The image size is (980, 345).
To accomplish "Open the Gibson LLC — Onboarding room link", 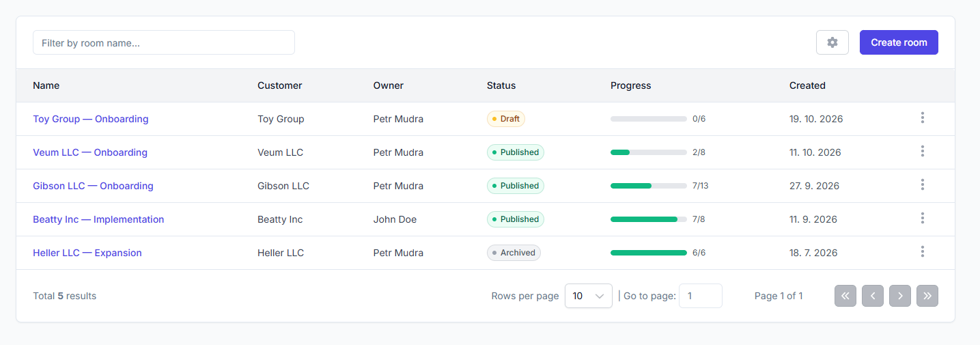I will pyautogui.click(x=93, y=186).
